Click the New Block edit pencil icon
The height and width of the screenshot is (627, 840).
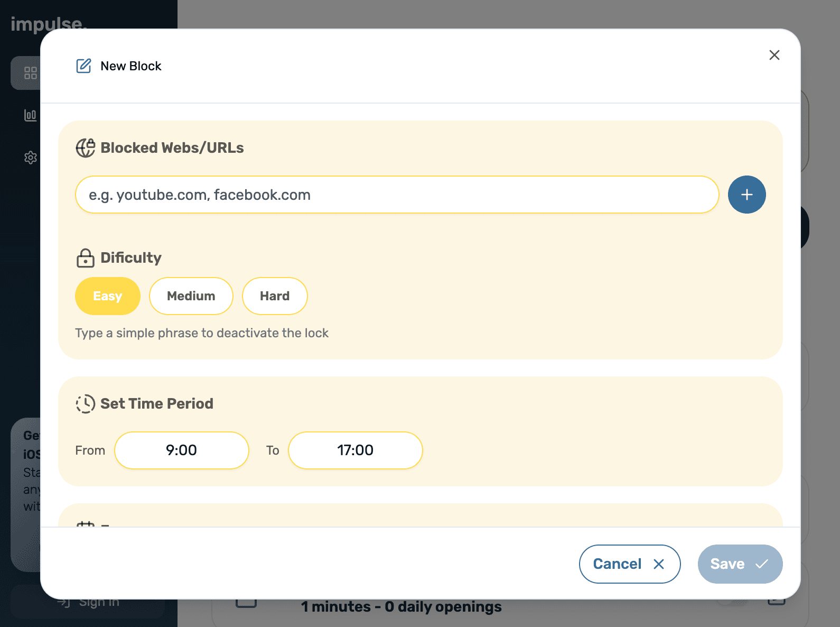coord(83,66)
